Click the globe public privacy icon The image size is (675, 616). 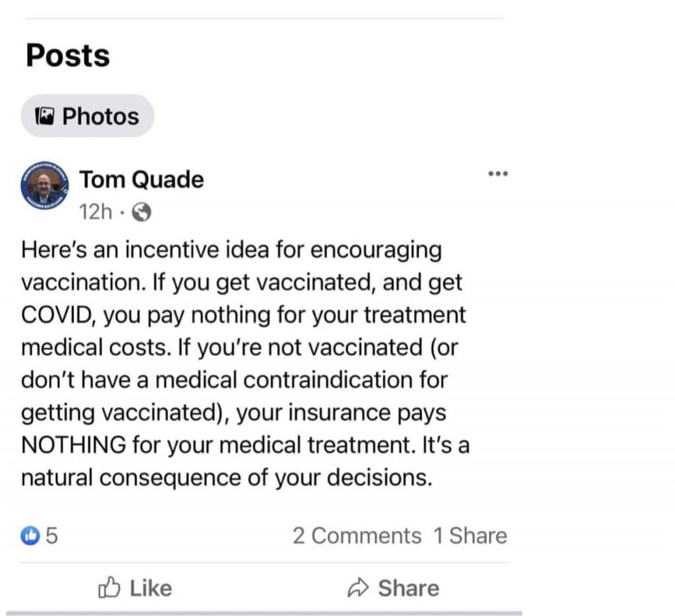142,212
